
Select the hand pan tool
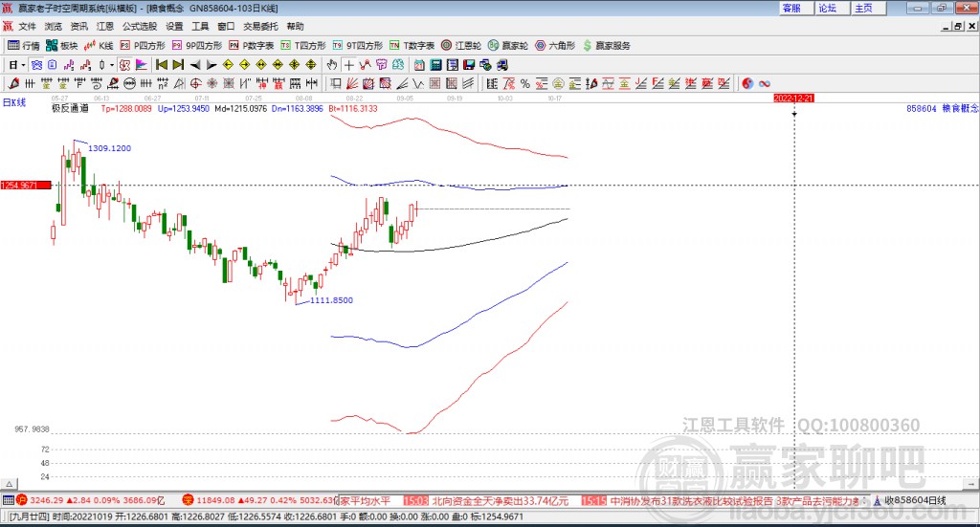click(x=332, y=65)
